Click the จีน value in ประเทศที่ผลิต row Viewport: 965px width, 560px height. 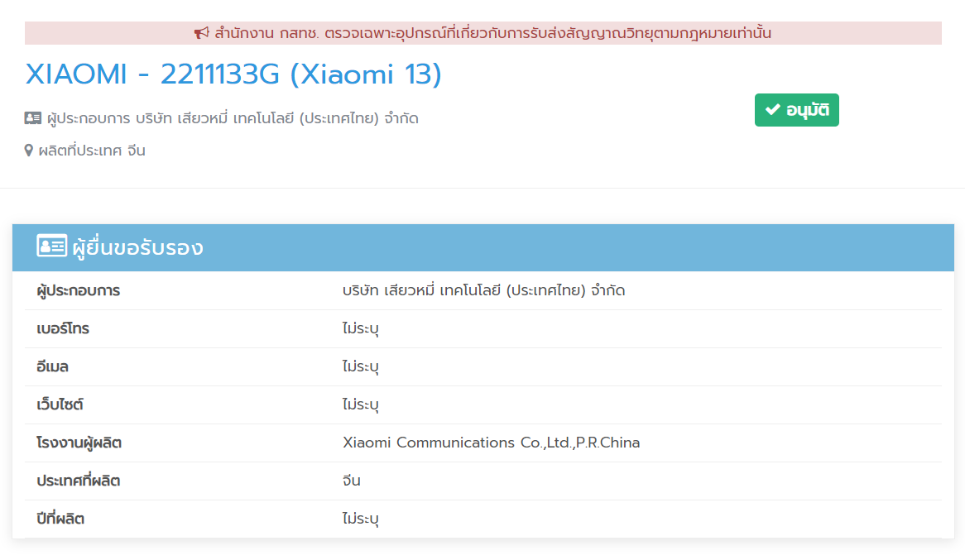[x=351, y=481]
